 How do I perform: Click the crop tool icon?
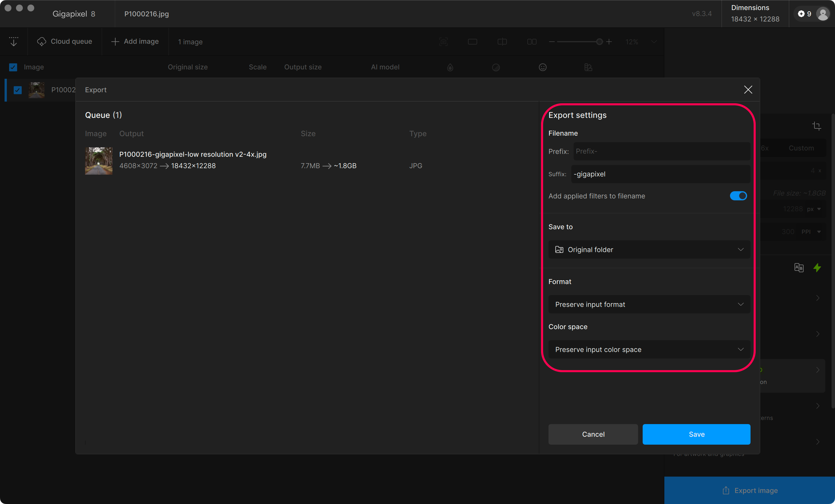[x=816, y=126]
